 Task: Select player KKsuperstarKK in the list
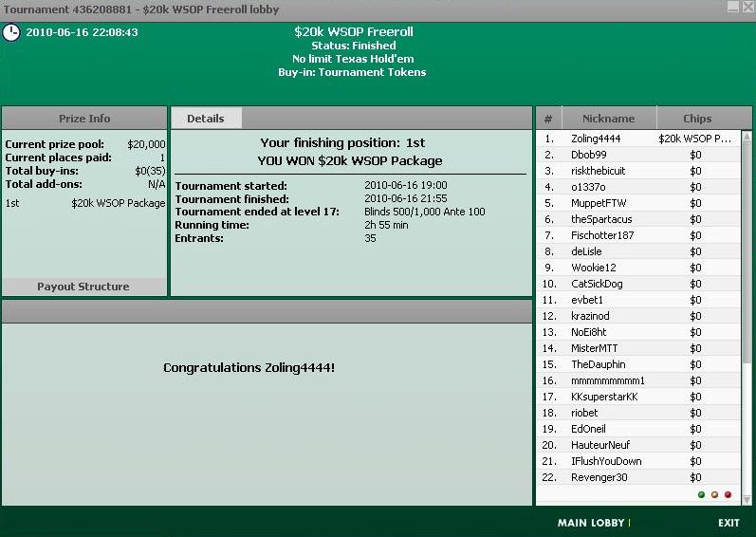click(x=638, y=397)
